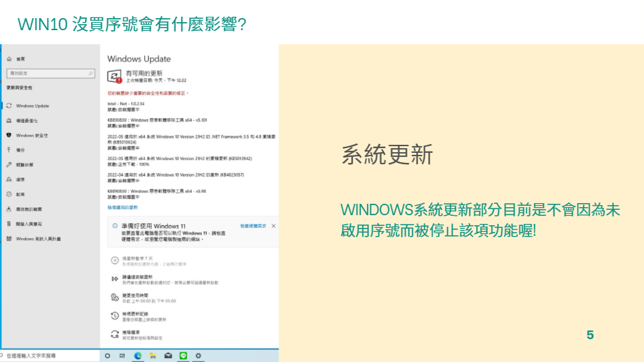Click the green WINDOWS系統更新 description paragraph

(480, 220)
